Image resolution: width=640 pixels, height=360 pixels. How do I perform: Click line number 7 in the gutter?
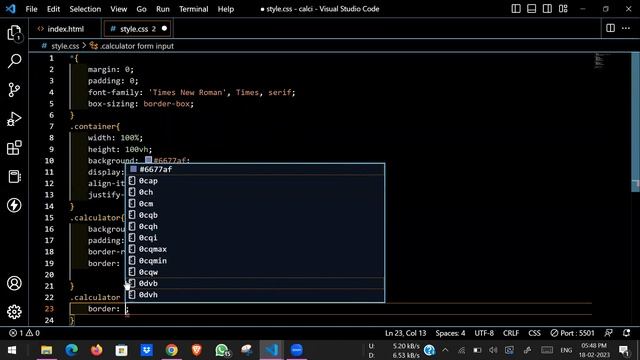point(51,127)
